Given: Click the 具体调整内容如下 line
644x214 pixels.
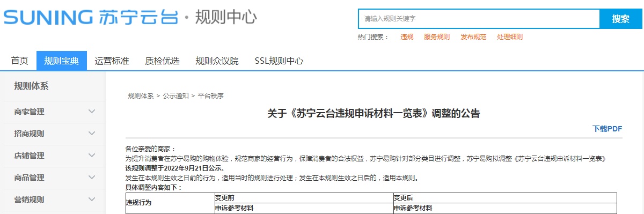Looking at the screenshot, I should (x=153, y=188).
